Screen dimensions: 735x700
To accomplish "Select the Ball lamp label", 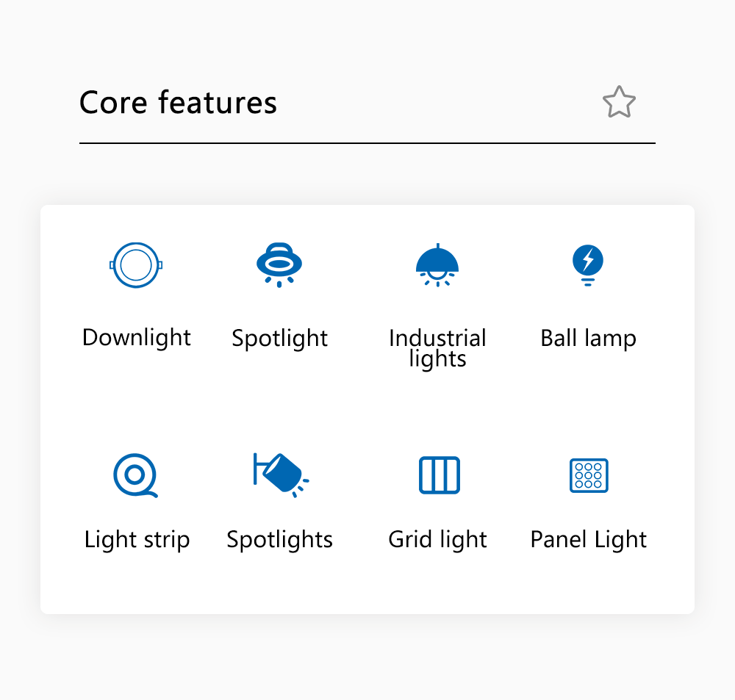I will click(x=588, y=339).
